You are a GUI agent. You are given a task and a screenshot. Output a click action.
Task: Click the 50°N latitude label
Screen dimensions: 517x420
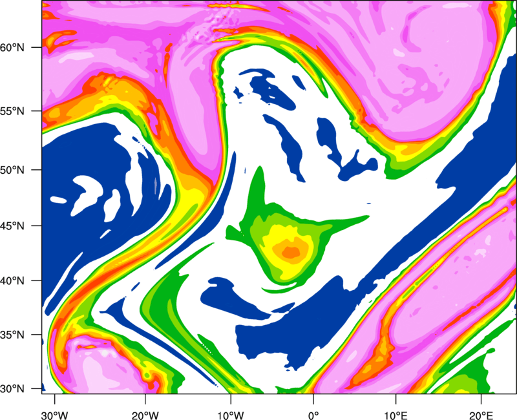tap(12, 170)
